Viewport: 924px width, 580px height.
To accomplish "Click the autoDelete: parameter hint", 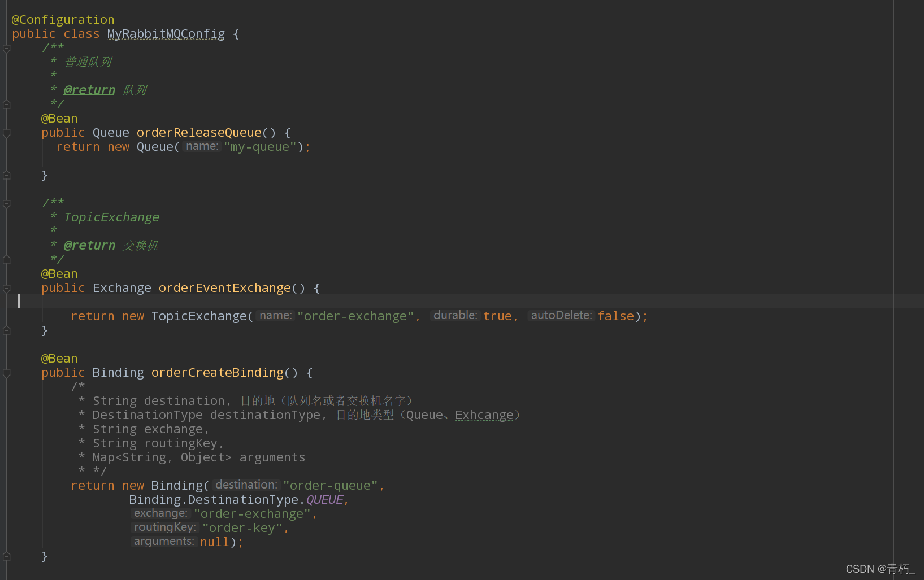I will 561,316.
